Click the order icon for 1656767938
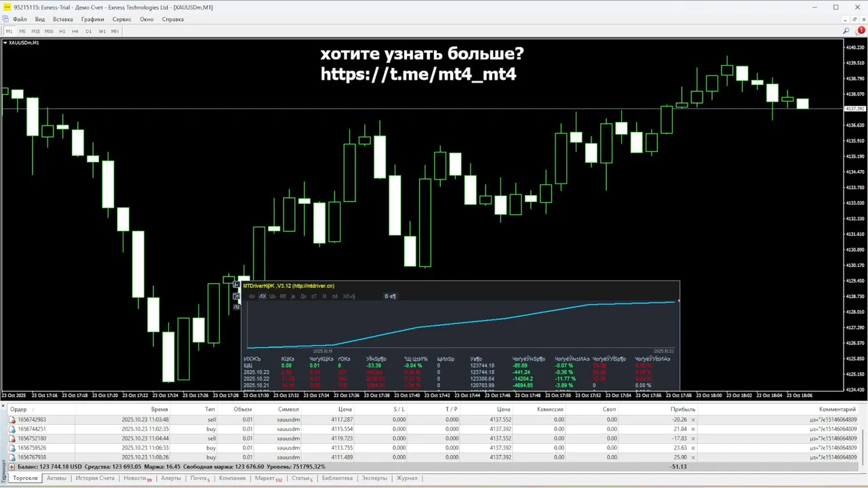868x488 pixels. tap(12, 457)
